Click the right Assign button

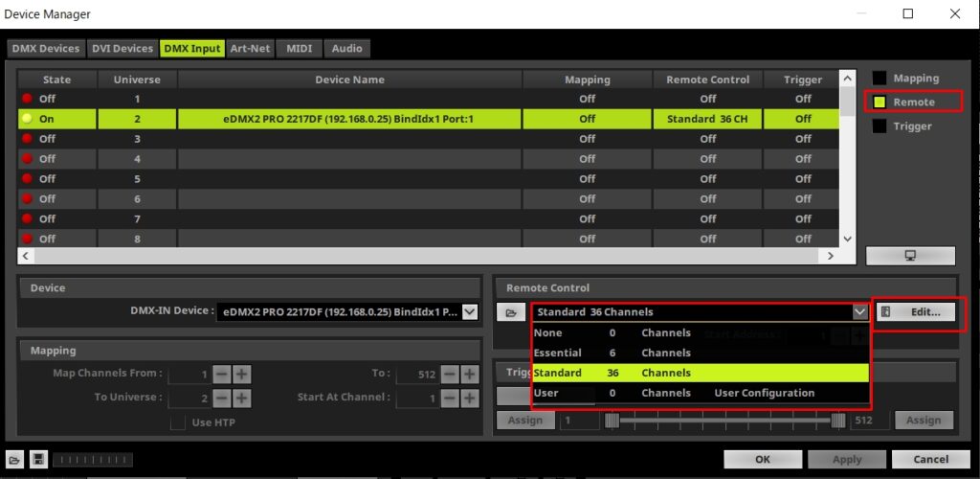pyautogui.click(x=924, y=421)
